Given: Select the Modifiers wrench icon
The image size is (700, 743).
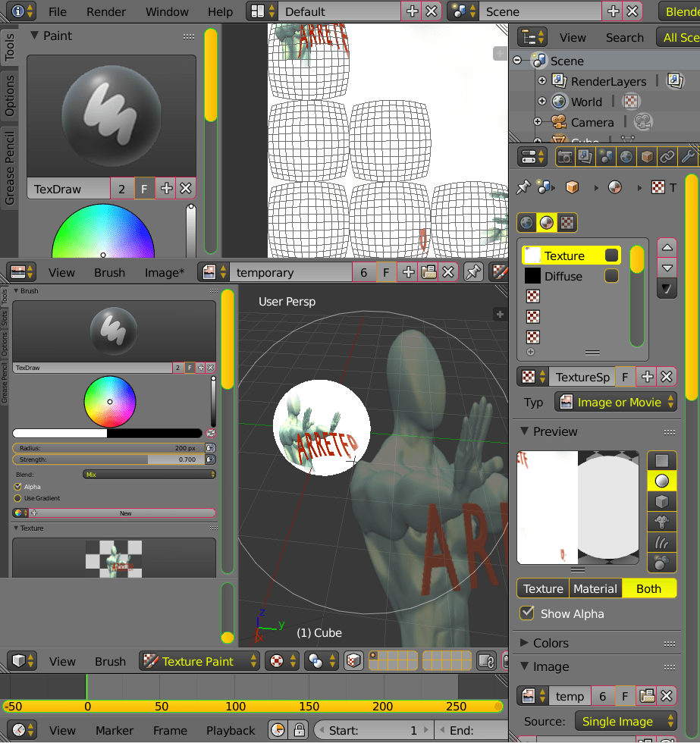Looking at the screenshot, I should [x=686, y=155].
